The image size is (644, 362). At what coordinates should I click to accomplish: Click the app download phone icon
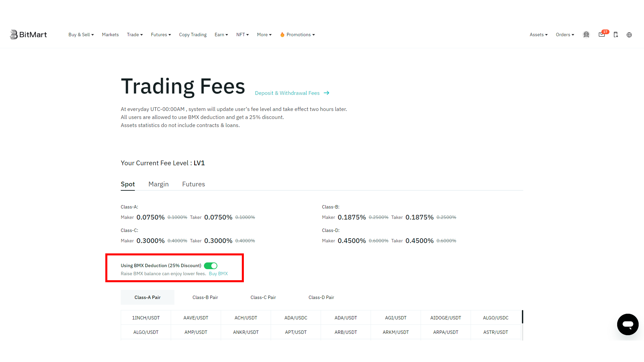[x=616, y=35]
